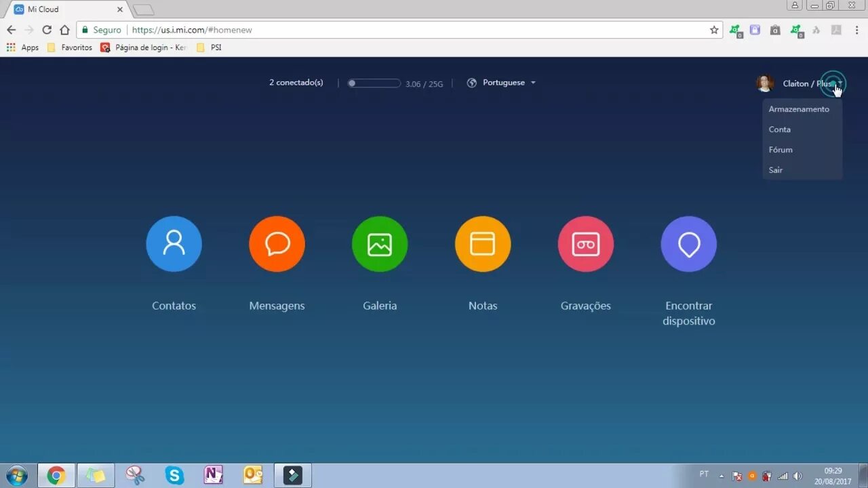868x488 pixels.
Task: Select Fórum from account menu
Action: click(781, 150)
